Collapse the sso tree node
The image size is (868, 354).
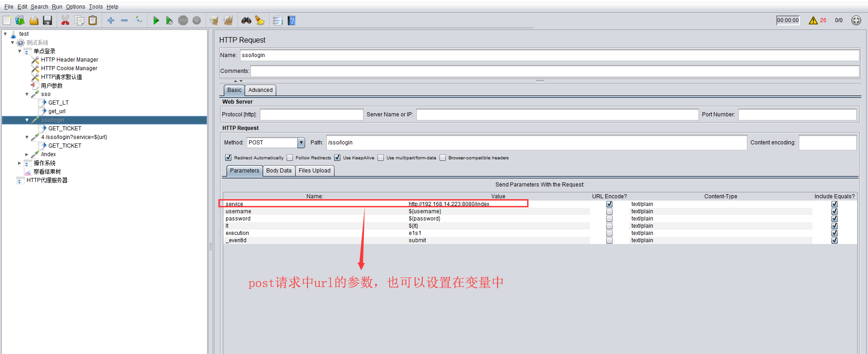(x=27, y=94)
